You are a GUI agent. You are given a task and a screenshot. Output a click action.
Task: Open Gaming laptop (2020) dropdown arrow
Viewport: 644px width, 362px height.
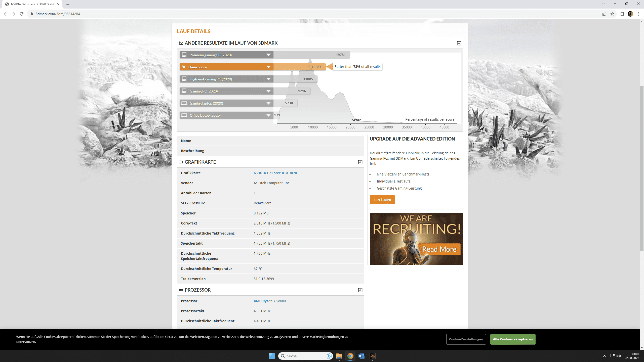[x=268, y=103]
